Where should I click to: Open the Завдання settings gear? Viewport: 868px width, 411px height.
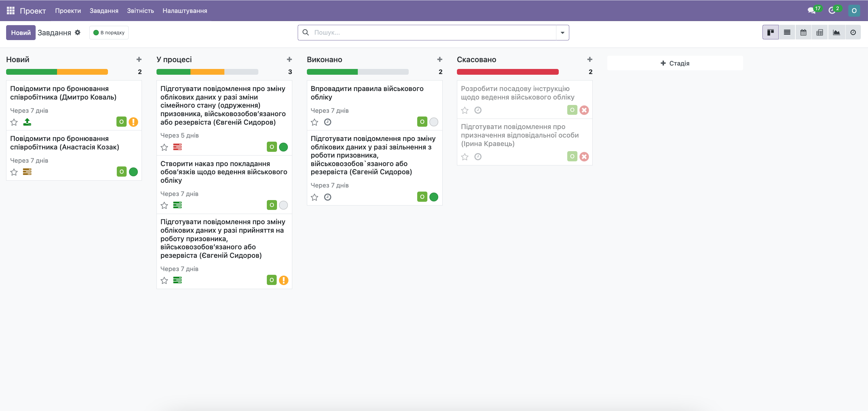tap(78, 32)
